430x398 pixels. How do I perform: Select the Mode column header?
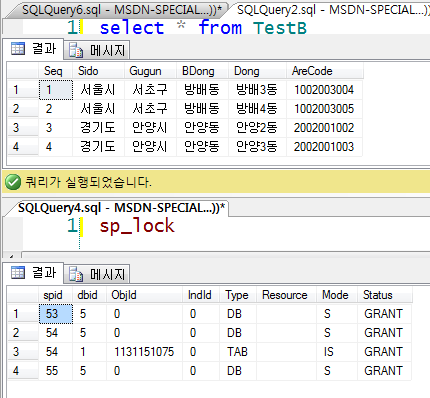coord(337,295)
